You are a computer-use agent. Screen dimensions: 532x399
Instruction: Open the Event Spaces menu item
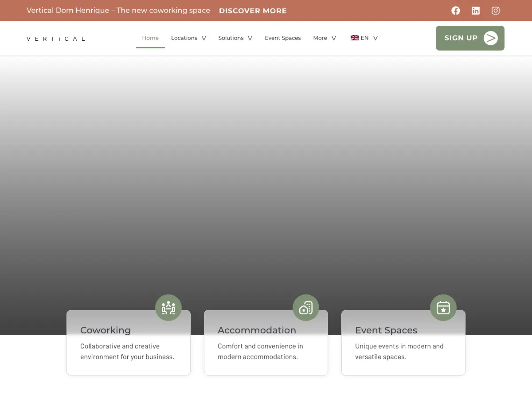(x=283, y=38)
